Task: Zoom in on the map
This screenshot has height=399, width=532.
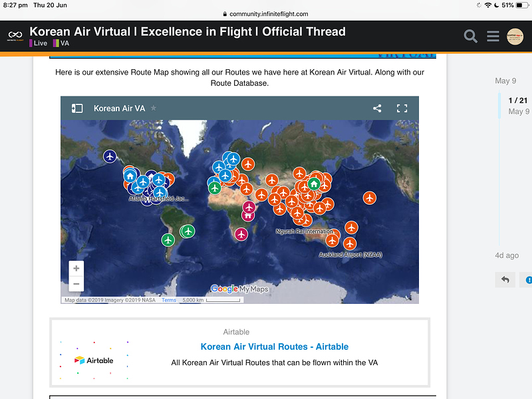Action: [x=76, y=269]
